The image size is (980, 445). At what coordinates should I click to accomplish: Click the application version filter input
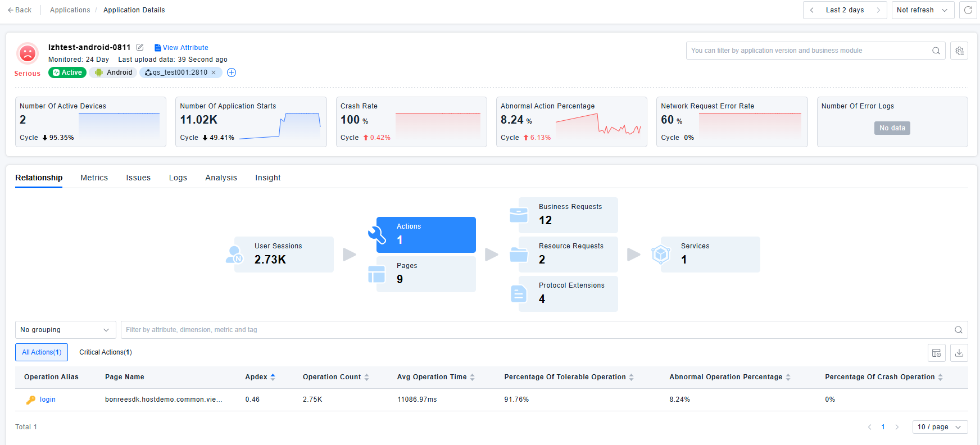point(808,51)
